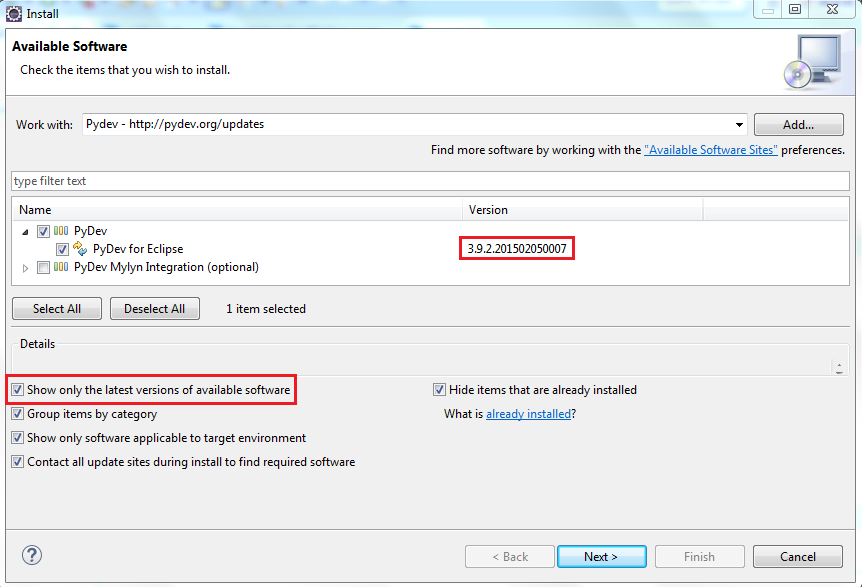Viewport: 862px width, 587px height.
Task: Open the Available Software Sites link
Action: [711, 150]
